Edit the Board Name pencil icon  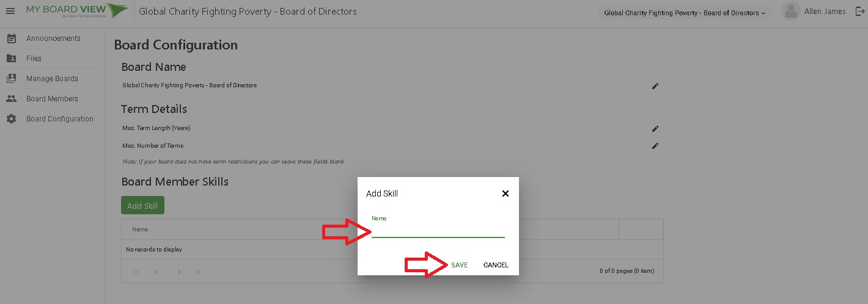tap(655, 86)
